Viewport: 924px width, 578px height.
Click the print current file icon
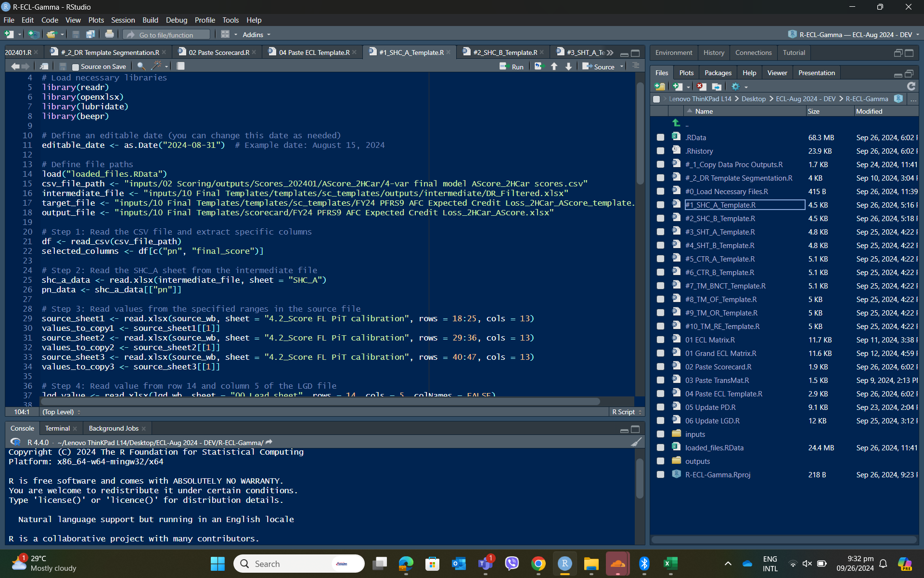[109, 34]
